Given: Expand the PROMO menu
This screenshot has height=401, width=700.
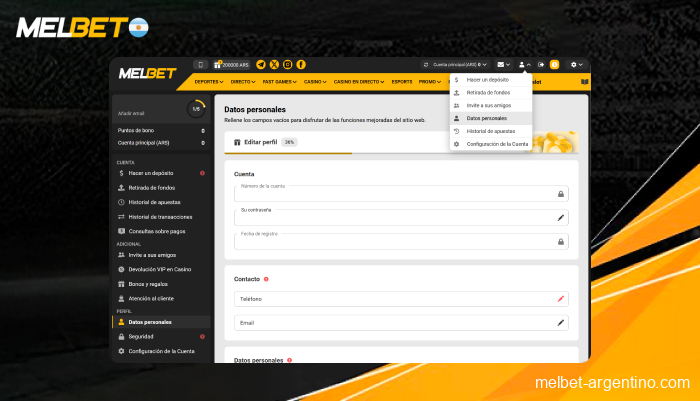Looking at the screenshot, I should coord(430,82).
